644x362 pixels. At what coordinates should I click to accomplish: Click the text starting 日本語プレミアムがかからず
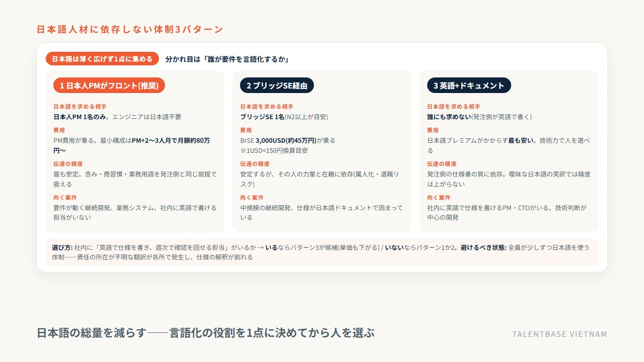(x=509, y=145)
